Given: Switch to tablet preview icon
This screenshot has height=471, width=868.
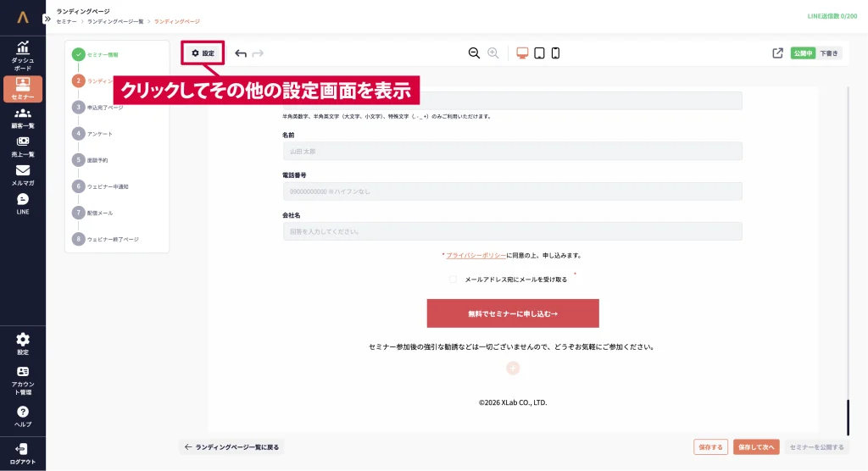Looking at the screenshot, I should click(x=539, y=53).
